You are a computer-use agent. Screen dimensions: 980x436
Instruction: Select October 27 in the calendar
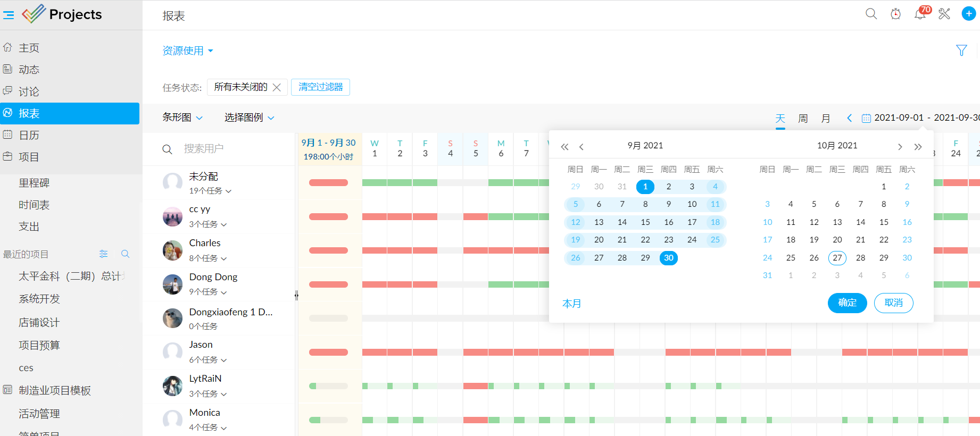tap(837, 258)
